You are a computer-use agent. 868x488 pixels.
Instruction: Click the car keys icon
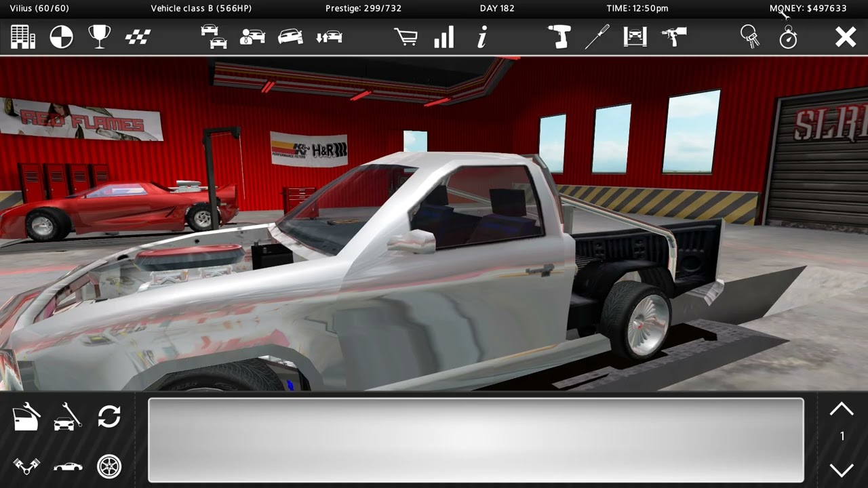[x=750, y=37]
